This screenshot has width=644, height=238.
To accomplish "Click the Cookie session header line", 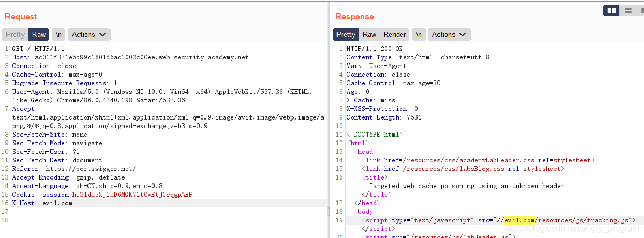I will tap(102, 195).
